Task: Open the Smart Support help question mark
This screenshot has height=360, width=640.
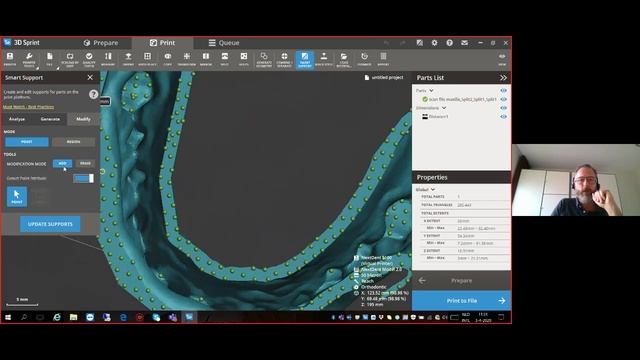Action: [x=93, y=94]
